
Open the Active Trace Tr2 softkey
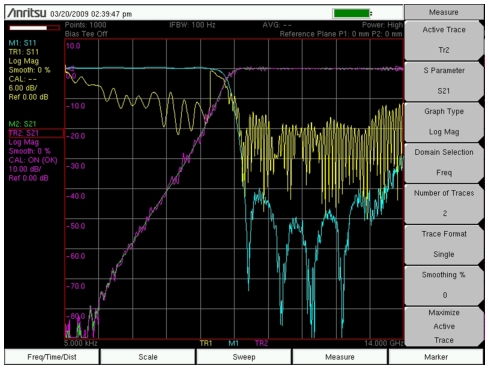pyautogui.click(x=444, y=40)
